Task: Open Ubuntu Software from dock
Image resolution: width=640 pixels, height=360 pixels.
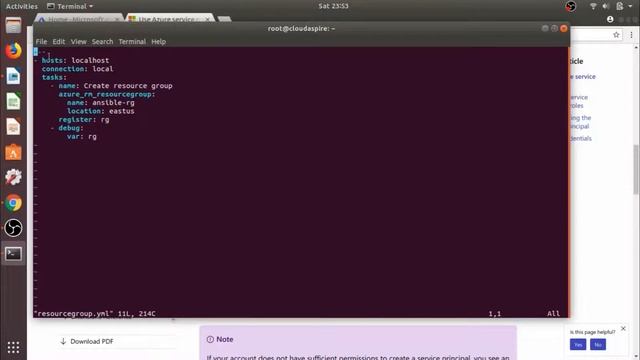Action: click(x=13, y=152)
